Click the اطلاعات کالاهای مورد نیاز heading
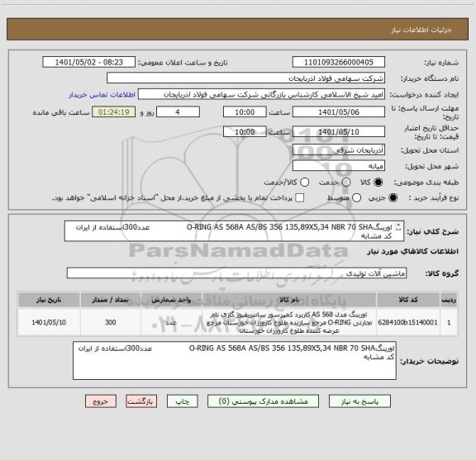 [413, 251]
